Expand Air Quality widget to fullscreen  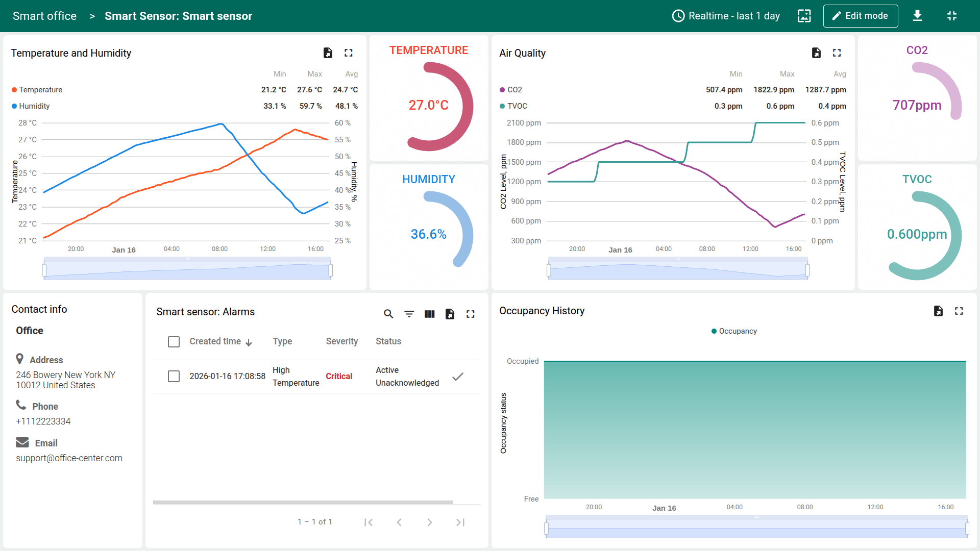(x=837, y=53)
